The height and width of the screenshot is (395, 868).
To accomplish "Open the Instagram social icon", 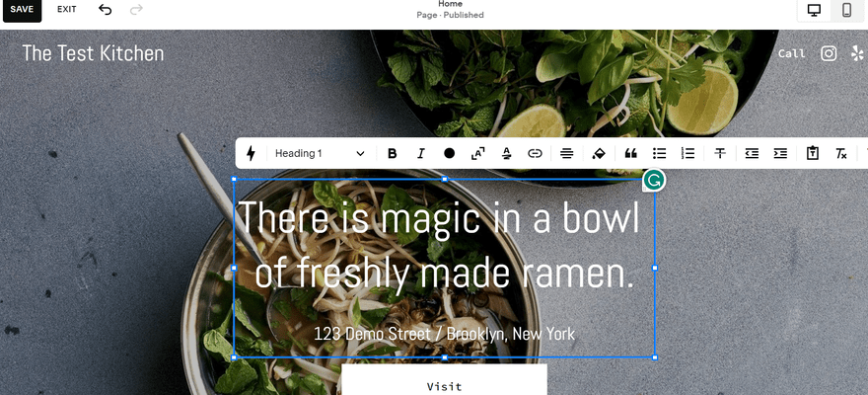I will [829, 53].
